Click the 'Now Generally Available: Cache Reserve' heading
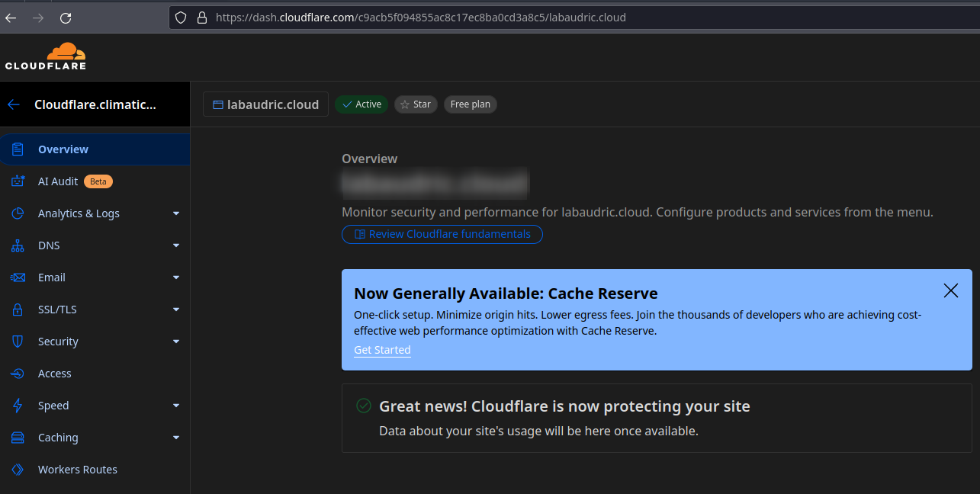980x494 pixels. [506, 294]
